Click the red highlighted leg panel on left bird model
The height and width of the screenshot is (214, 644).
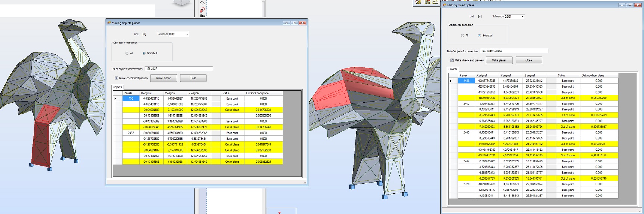[x=42, y=144]
